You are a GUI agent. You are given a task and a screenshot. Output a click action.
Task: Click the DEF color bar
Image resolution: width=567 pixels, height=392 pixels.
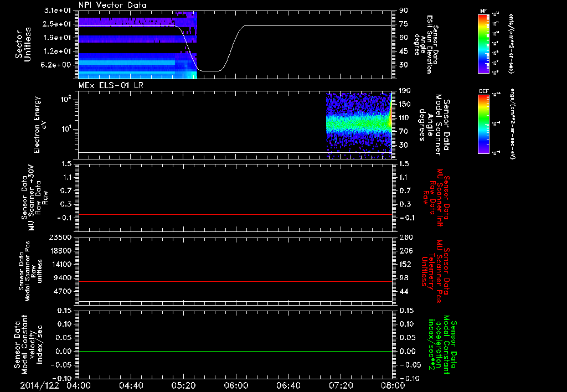click(484, 124)
